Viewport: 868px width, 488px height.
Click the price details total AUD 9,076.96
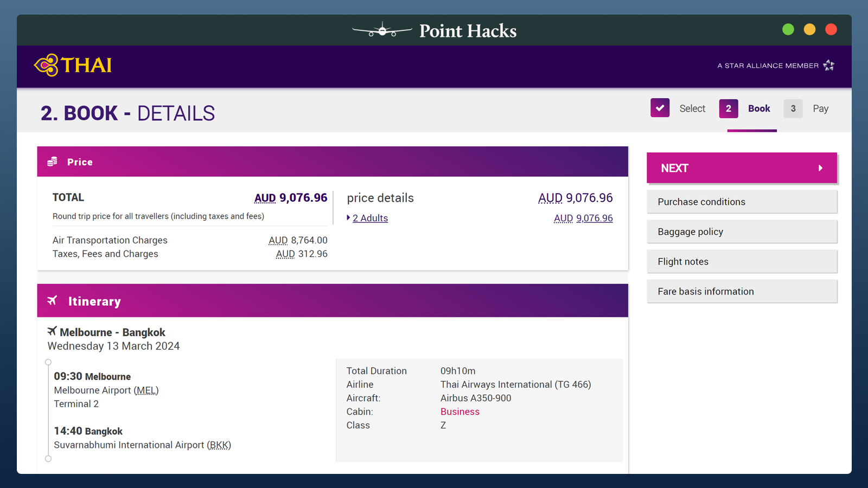(x=575, y=198)
